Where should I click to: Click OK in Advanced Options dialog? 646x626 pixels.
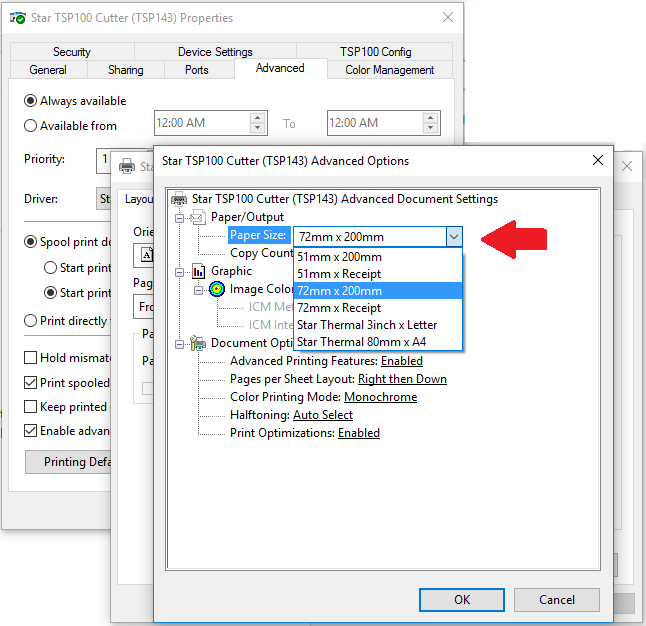pos(462,600)
